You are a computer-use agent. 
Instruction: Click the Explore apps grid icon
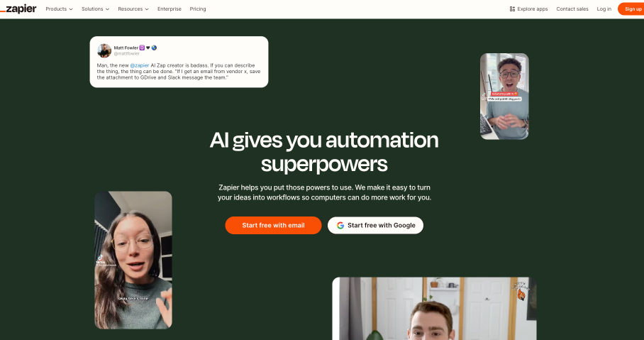pos(512,9)
